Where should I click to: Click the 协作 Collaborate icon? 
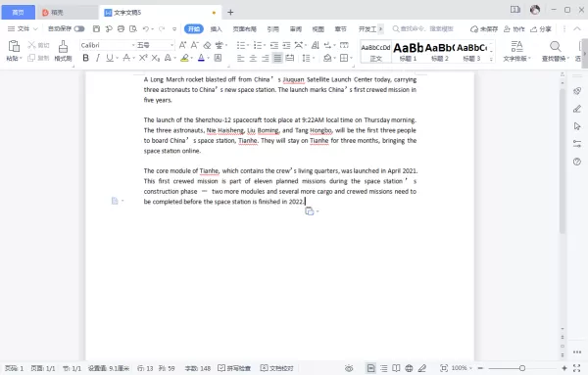tap(514, 28)
